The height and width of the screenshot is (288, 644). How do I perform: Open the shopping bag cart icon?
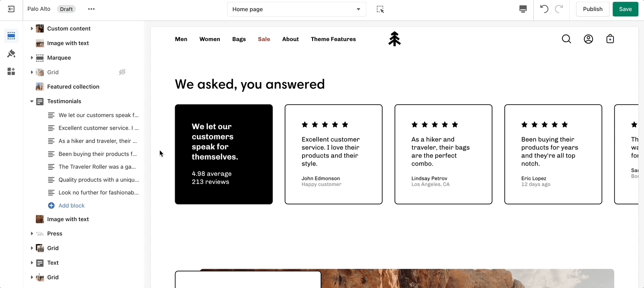[610, 39]
